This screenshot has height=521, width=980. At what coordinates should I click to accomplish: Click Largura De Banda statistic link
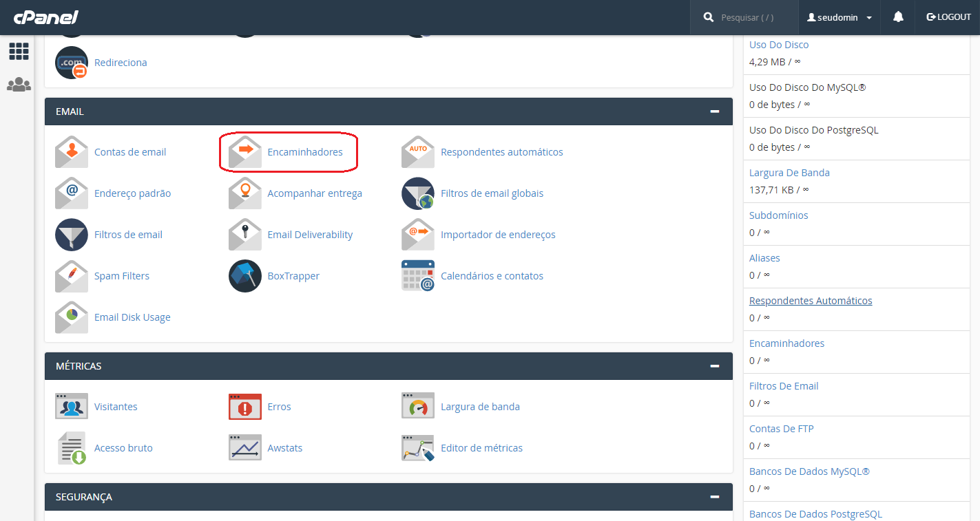click(789, 173)
